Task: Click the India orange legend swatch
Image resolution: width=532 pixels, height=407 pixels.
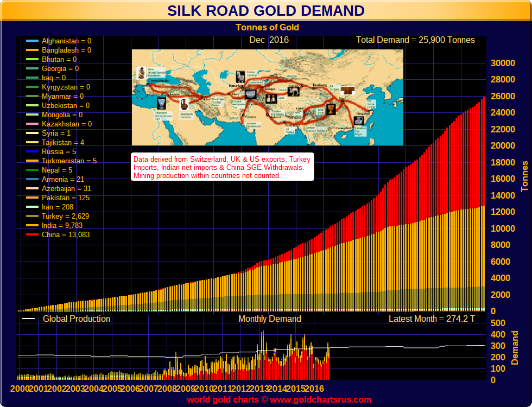Action: [x=32, y=226]
